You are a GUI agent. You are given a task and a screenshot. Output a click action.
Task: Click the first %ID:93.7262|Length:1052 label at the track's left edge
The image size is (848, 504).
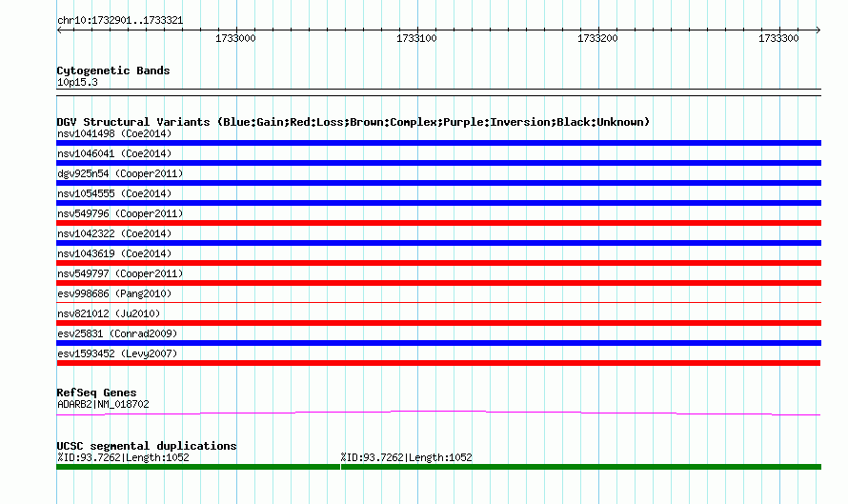tap(123, 457)
